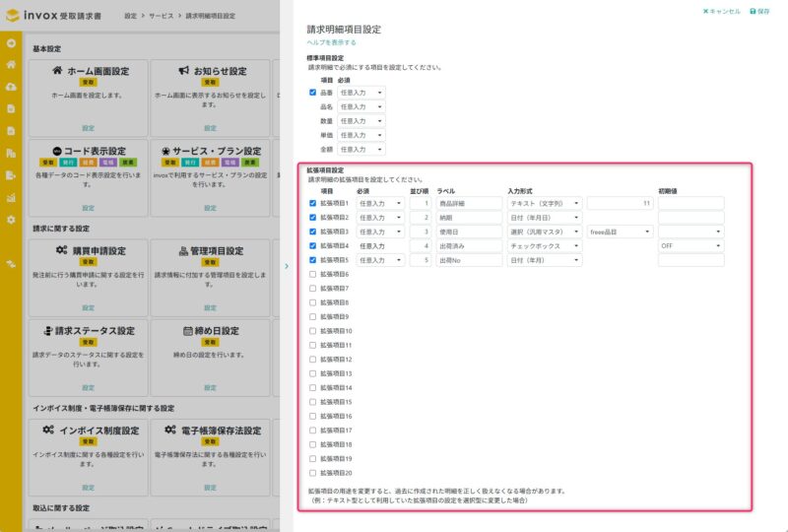The width and height of the screenshot is (788, 532).
Task: Open the freee品目 master dropdown
Action: coord(621,232)
